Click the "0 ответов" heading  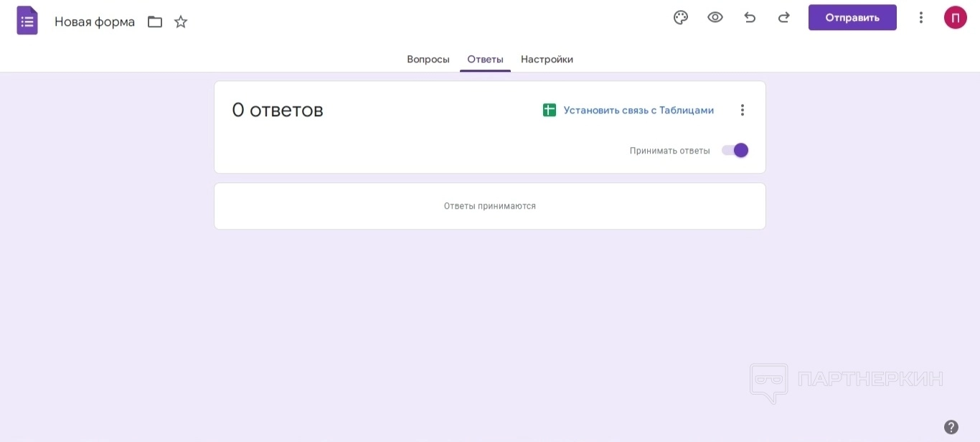(x=278, y=110)
